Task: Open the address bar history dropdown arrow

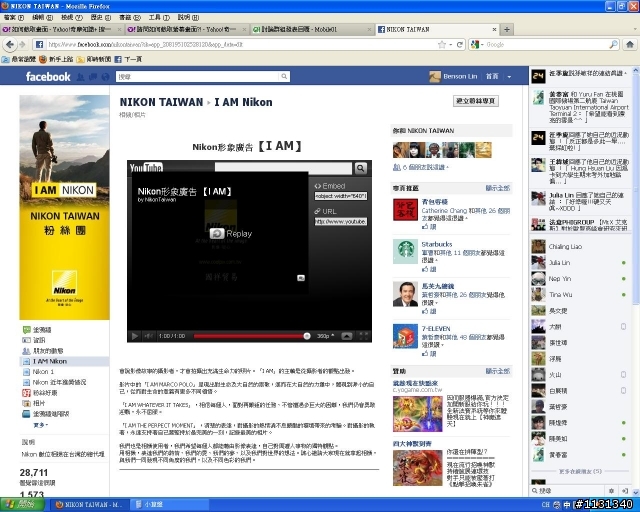Action: [451, 45]
